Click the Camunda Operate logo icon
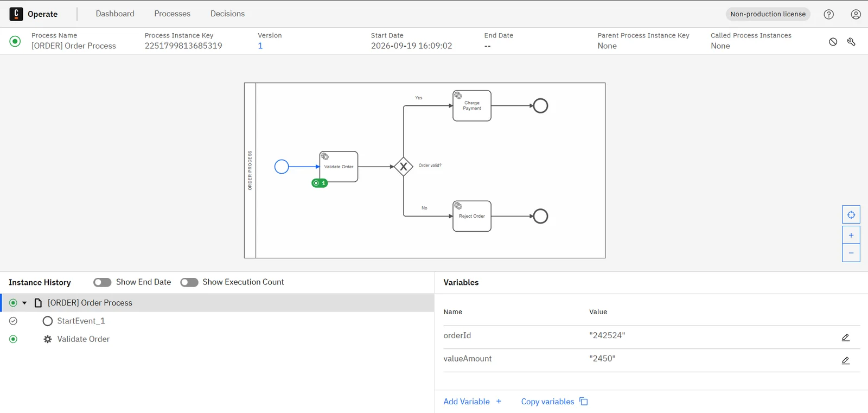This screenshot has height=413, width=868. click(16, 14)
